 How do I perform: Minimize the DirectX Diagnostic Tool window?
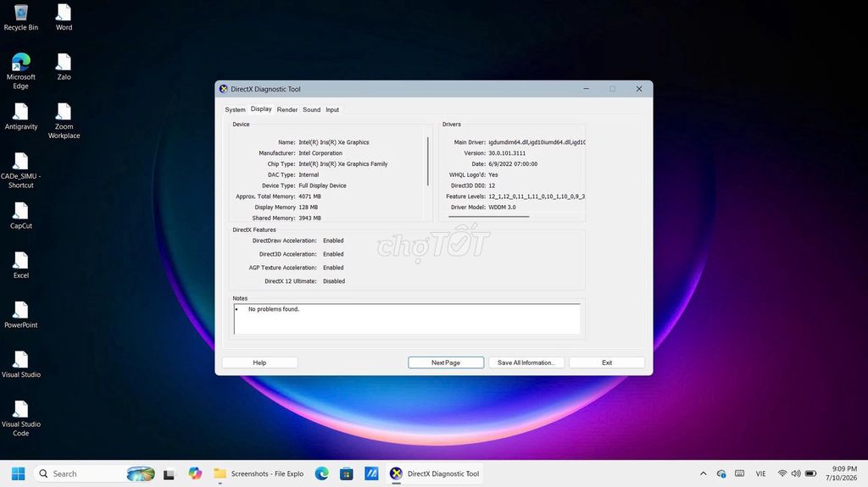(x=587, y=89)
